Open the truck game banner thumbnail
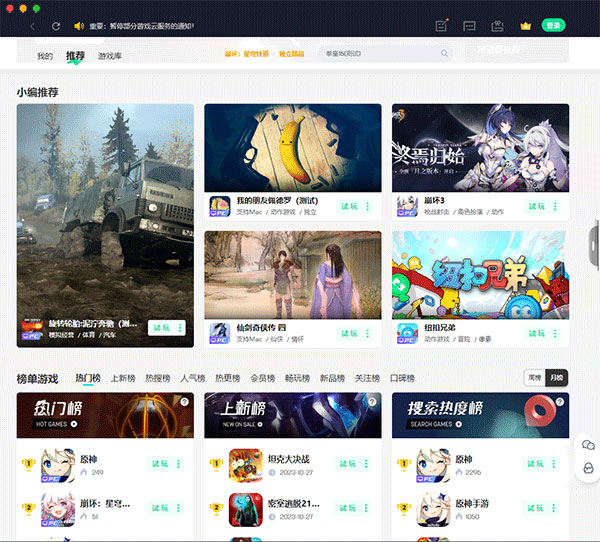This screenshot has width=600, height=542. point(105,225)
